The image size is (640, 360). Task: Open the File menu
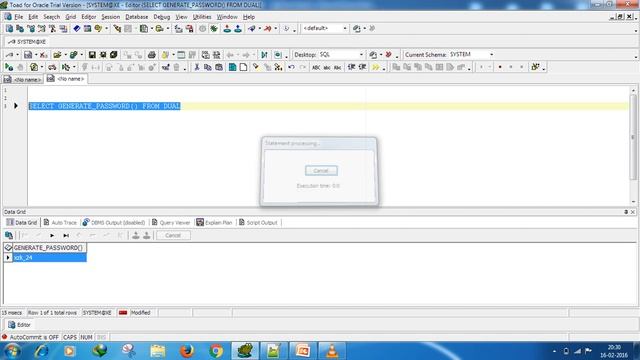point(19,17)
